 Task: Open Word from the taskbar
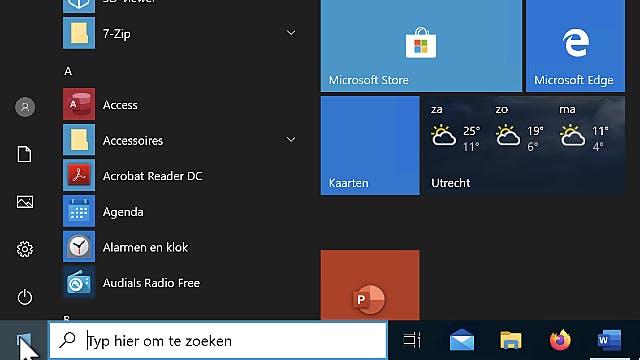(609, 340)
